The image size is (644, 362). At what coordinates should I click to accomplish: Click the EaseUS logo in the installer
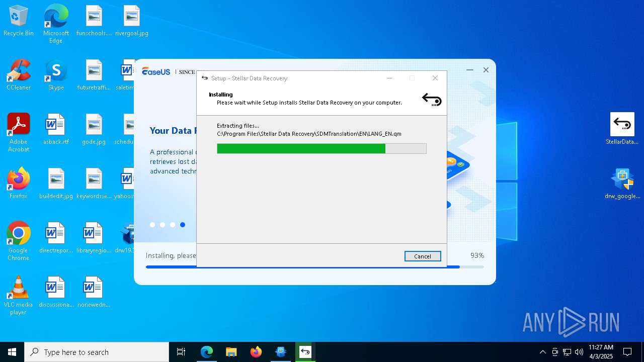pyautogui.click(x=156, y=71)
